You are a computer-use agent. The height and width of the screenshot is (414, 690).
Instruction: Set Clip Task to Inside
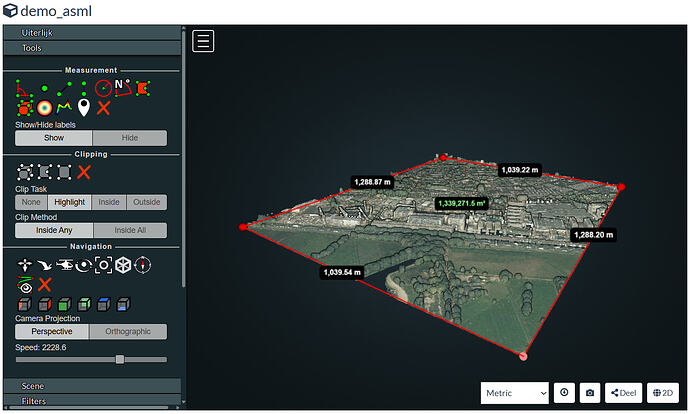click(109, 202)
